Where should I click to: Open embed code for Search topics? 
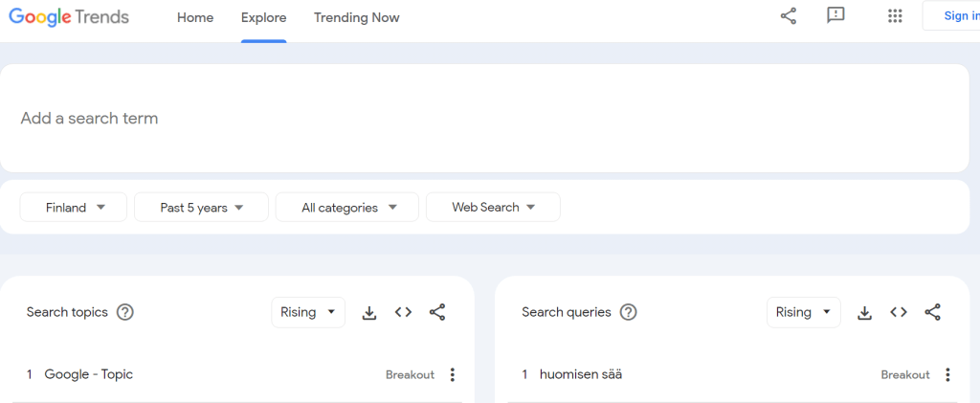403,312
